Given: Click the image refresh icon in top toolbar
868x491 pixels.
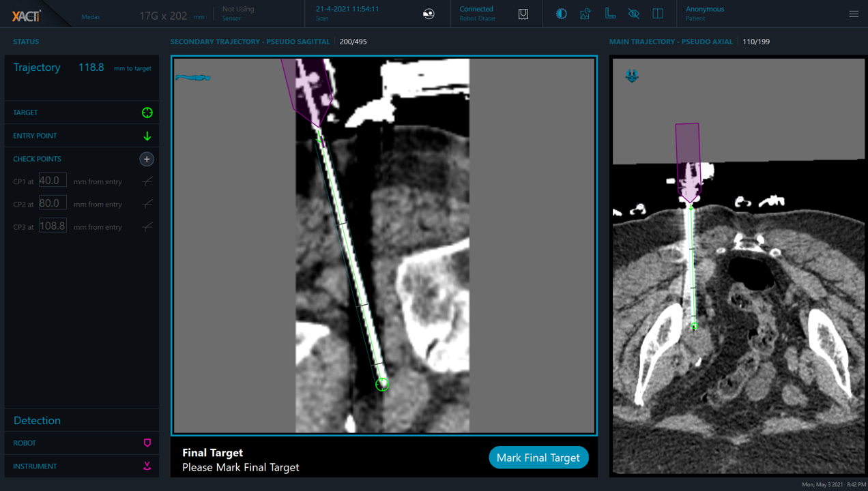Looking at the screenshot, I should (585, 14).
